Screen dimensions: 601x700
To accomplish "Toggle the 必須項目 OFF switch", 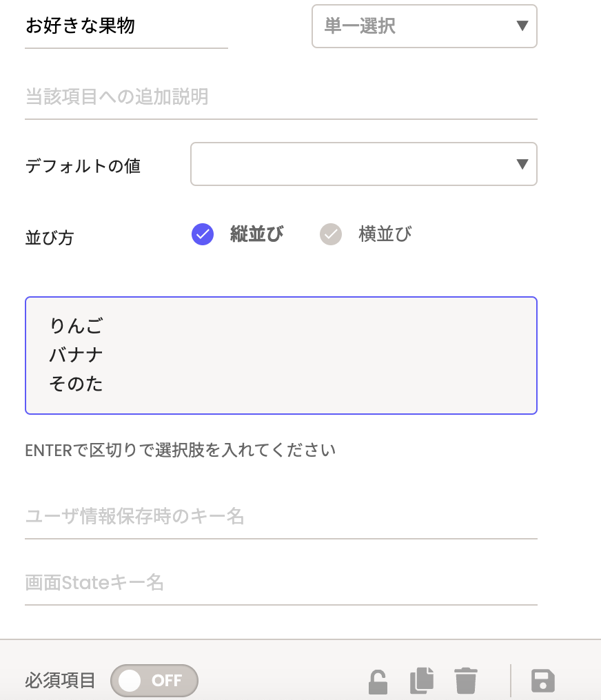I will tap(154, 681).
